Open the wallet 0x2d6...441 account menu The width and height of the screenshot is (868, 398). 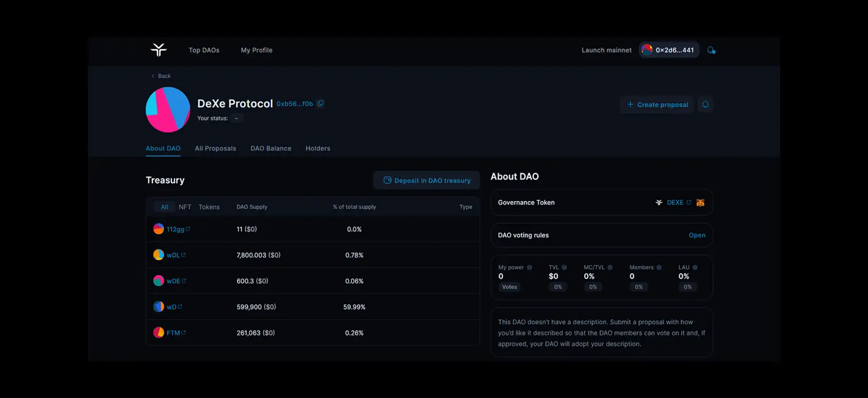pyautogui.click(x=668, y=50)
